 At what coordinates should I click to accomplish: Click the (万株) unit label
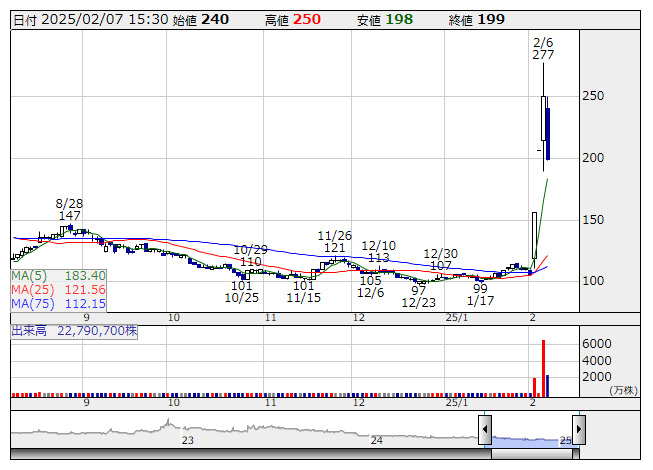pos(623,390)
